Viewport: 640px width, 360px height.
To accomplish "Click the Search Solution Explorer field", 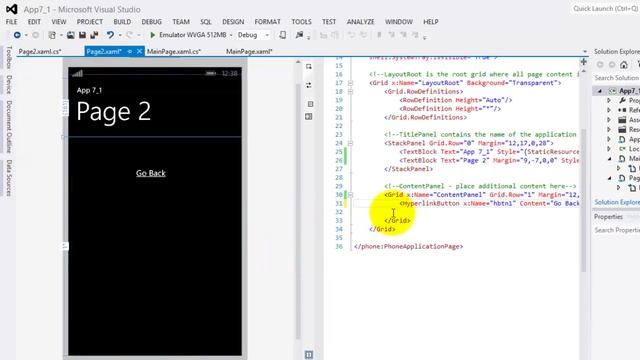I will pos(616,78).
